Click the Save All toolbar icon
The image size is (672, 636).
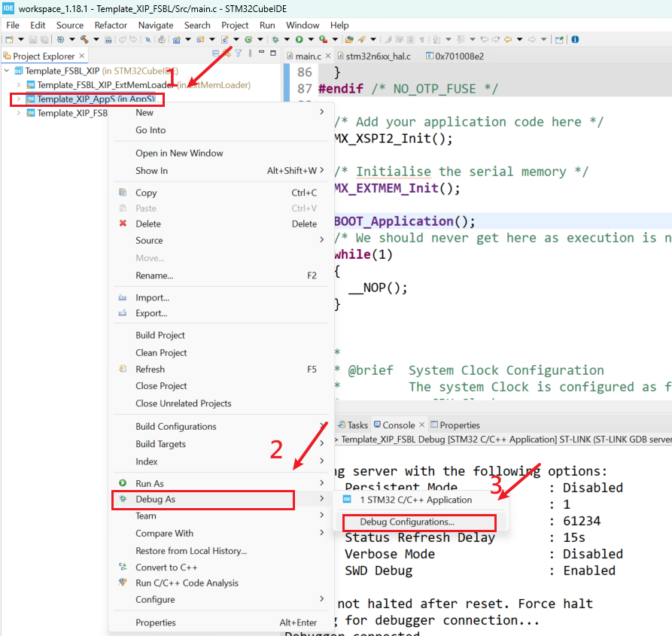point(44,39)
